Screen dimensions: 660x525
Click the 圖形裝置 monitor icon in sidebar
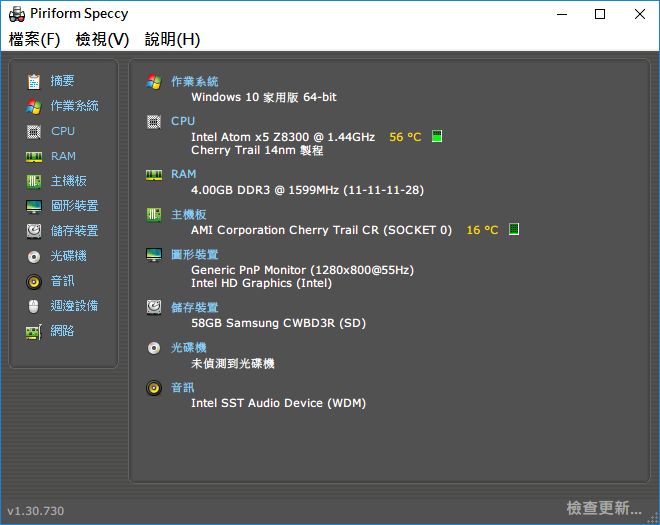point(34,206)
